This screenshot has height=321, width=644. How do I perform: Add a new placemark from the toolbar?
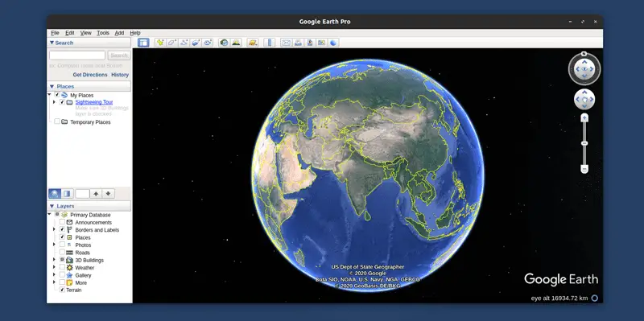pos(160,43)
